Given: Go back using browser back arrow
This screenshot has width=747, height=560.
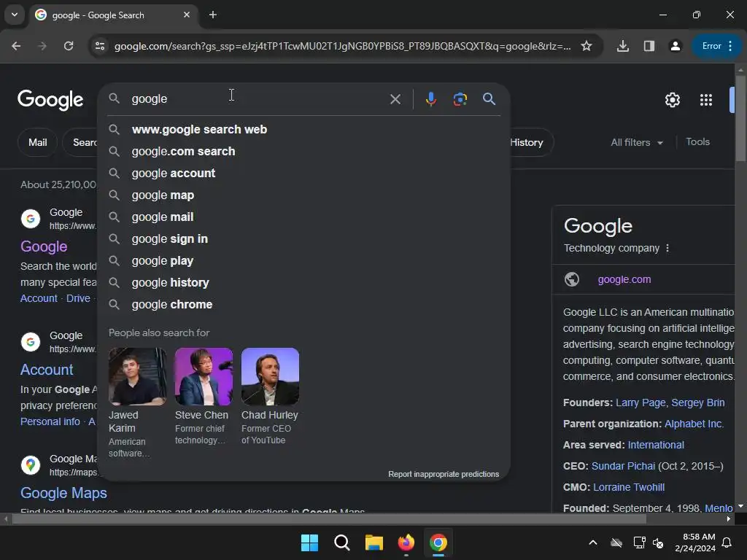Looking at the screenshot, I should click(x=16, y=46).
